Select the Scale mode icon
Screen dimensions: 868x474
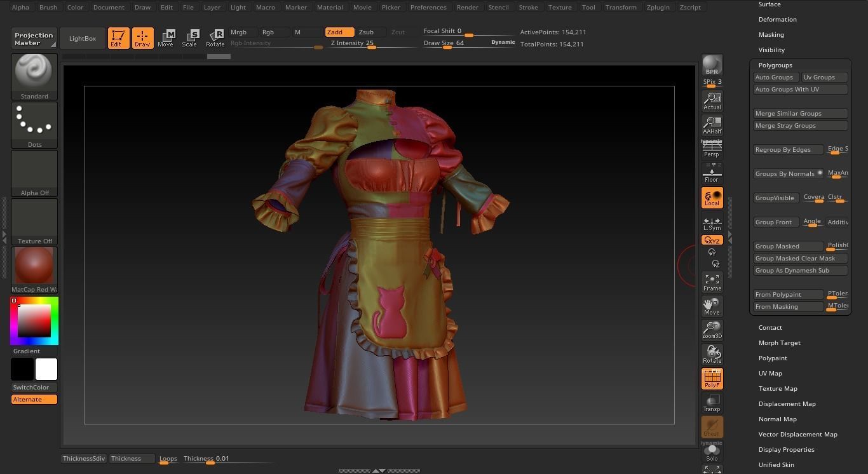click(190, 37)
